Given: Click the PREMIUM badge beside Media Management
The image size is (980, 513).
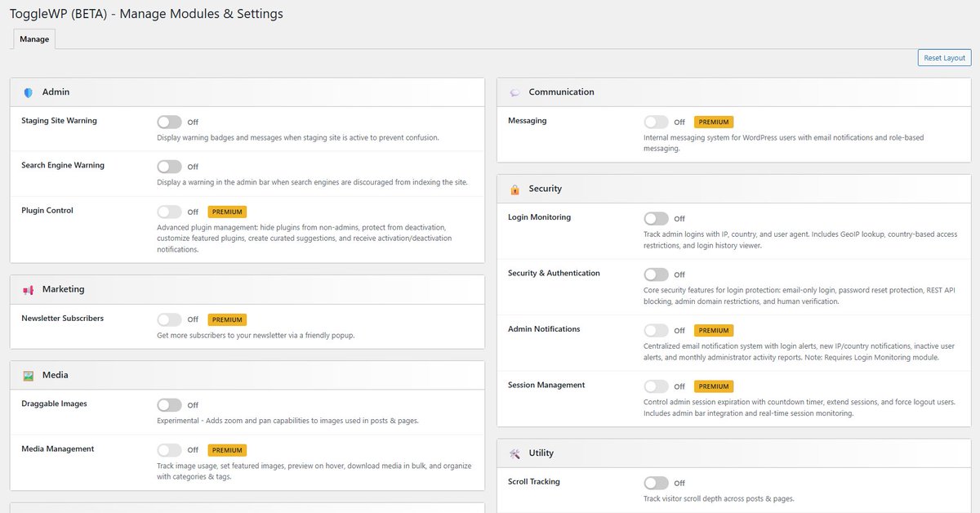Looking at the screenshot, I should pos(227,450).
